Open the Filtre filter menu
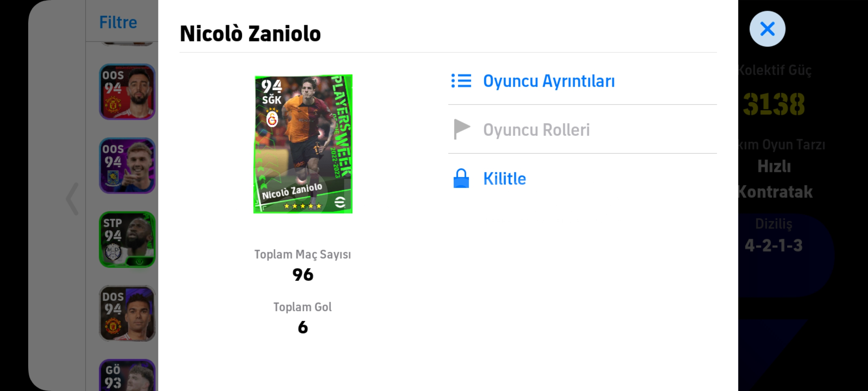Viewport: 868px width, 391px height. pos(118,22)
